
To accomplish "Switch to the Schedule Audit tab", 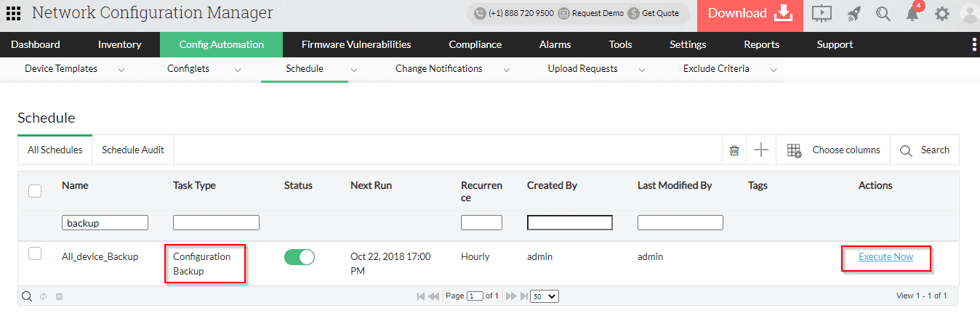I will tap(133, 150).
